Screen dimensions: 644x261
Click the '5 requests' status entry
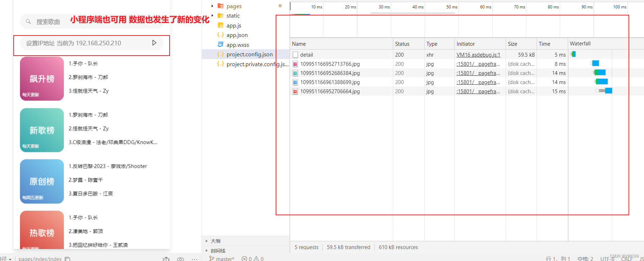click(306, 247)
